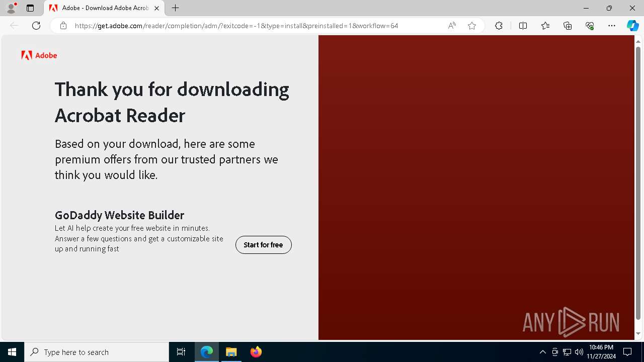Open Microsoft Edge from taskbar
644x362 pixels.
pyautogui.click(x=207, y=352)
